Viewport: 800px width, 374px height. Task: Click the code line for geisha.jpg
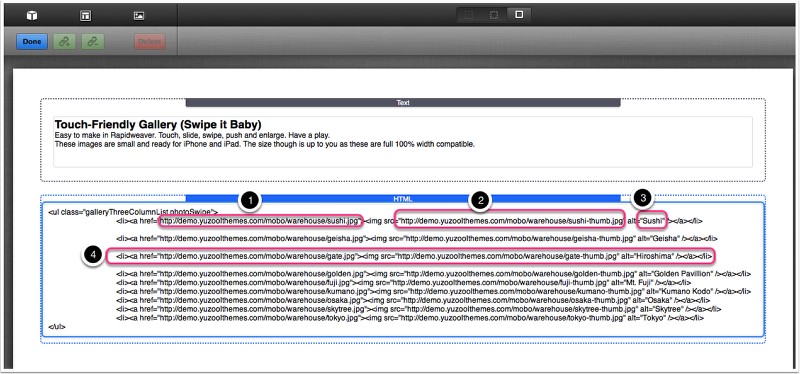coord(417,238)
